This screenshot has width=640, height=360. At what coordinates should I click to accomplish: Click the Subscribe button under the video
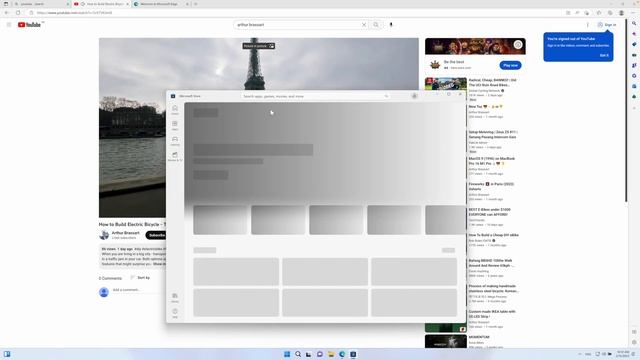click(x=156, y=235)
